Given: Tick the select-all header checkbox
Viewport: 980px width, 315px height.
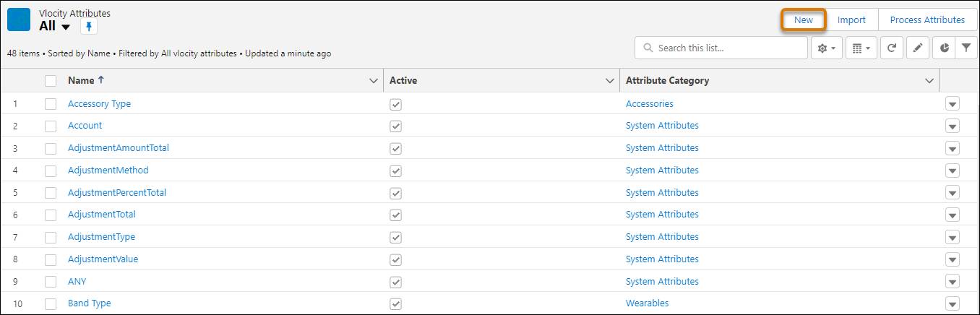Looking at the screenshot, I should click(x=51, y=81).
